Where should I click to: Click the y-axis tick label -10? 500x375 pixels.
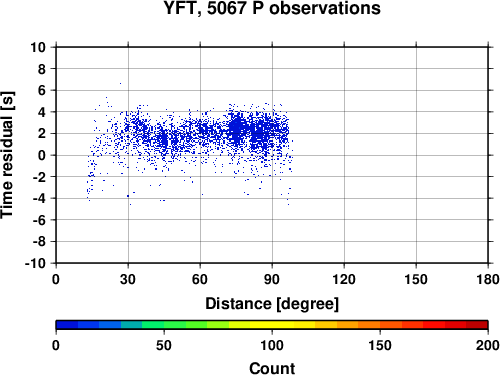point(35,263)
